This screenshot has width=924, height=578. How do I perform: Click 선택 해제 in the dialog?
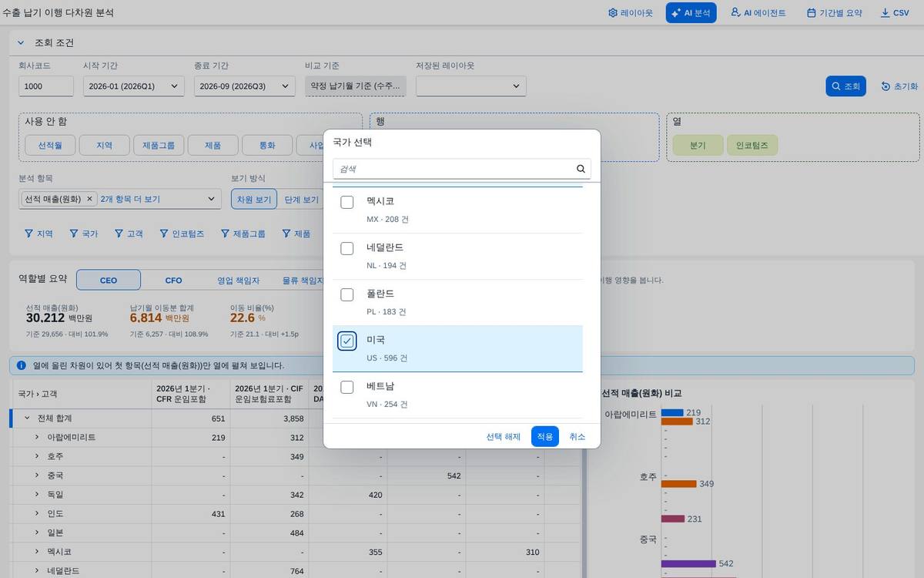pos(504,436)
